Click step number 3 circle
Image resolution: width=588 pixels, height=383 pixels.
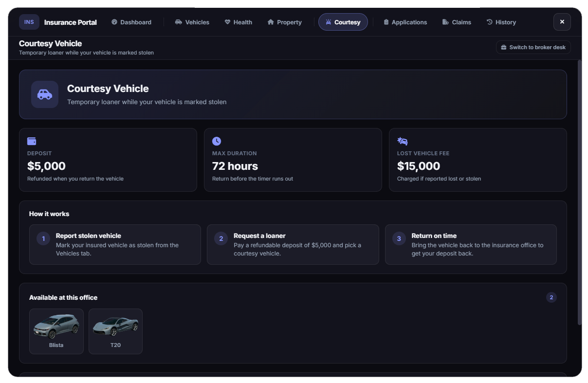point(399,238)
